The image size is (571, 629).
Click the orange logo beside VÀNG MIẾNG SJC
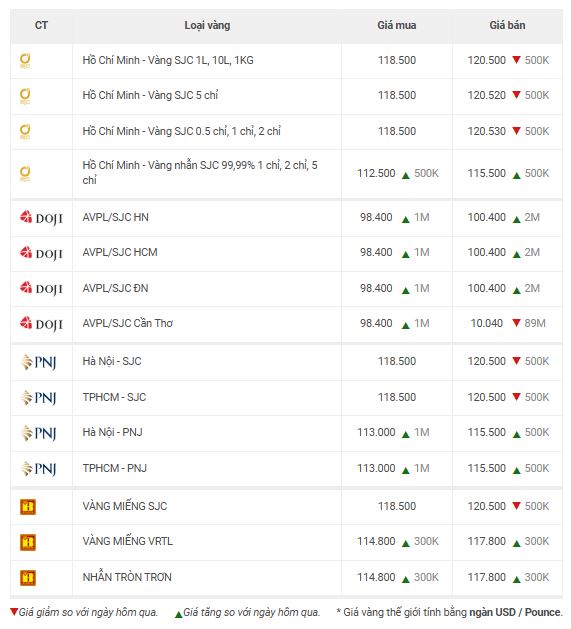tap(28, 507)
